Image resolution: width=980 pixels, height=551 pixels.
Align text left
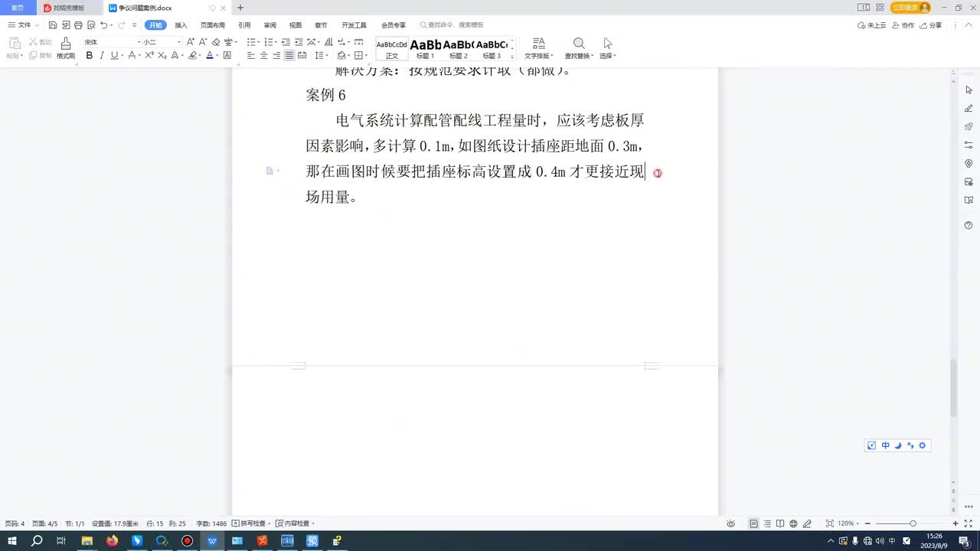click(x=251, y=56)
